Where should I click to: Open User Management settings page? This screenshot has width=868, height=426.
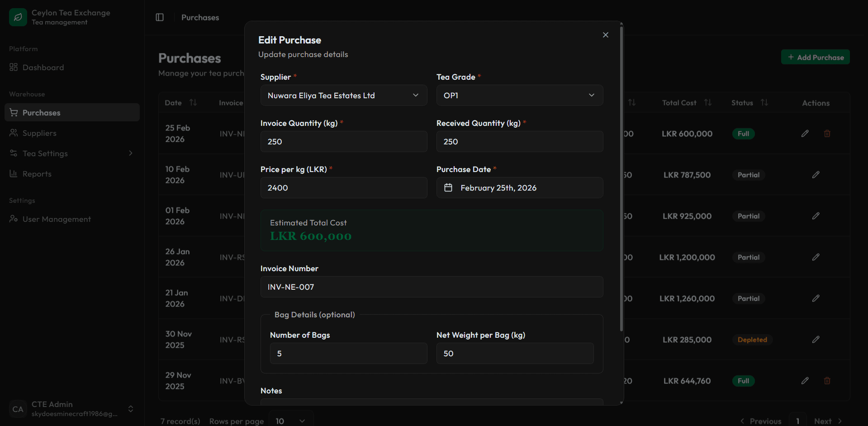57,219
